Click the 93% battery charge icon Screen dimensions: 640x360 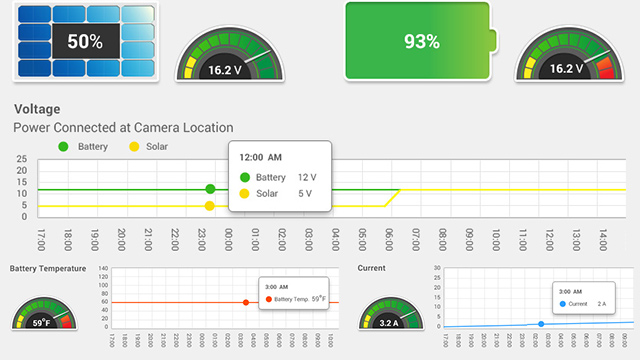click(x=421, y=41)
